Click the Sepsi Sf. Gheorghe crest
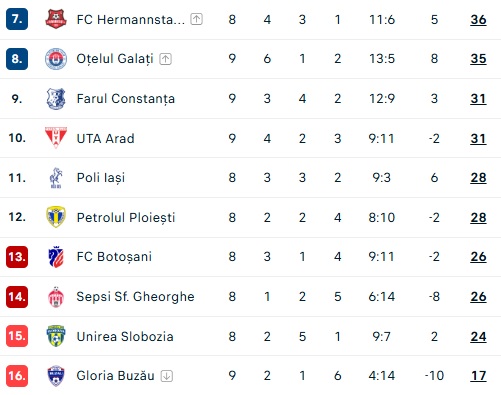This screenshot has height=395, width=501. point(56,297)
